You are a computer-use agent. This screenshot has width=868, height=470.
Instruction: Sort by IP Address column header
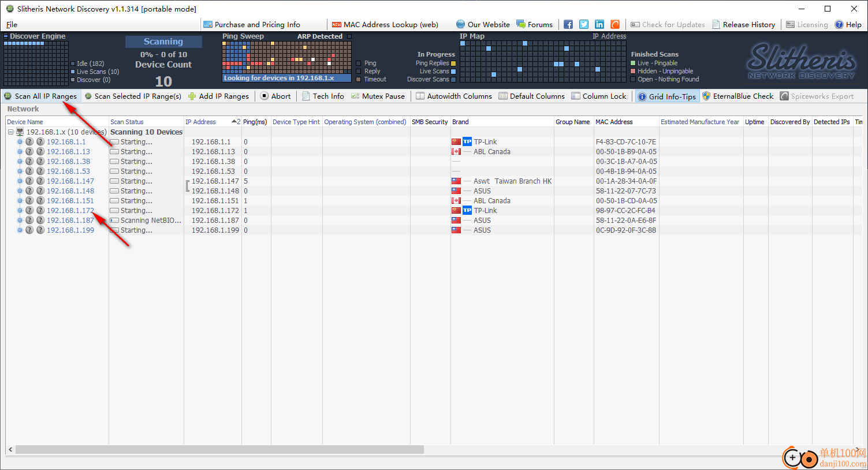213,122
